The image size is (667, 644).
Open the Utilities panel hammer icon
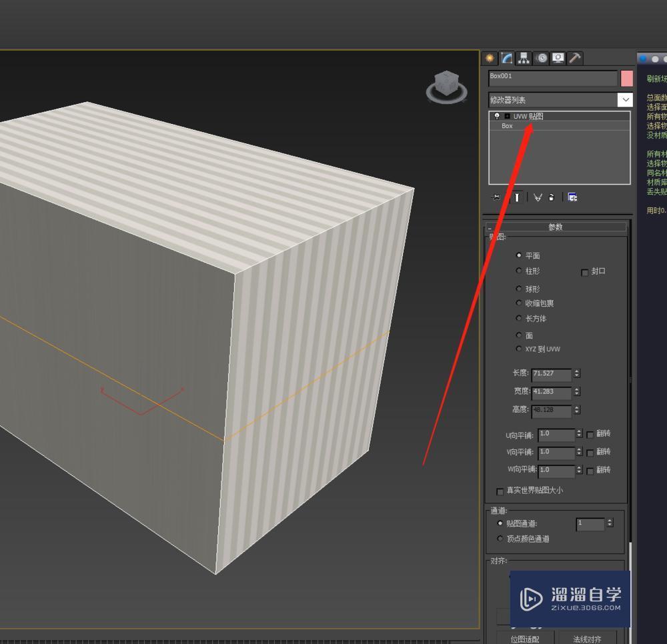574,58
